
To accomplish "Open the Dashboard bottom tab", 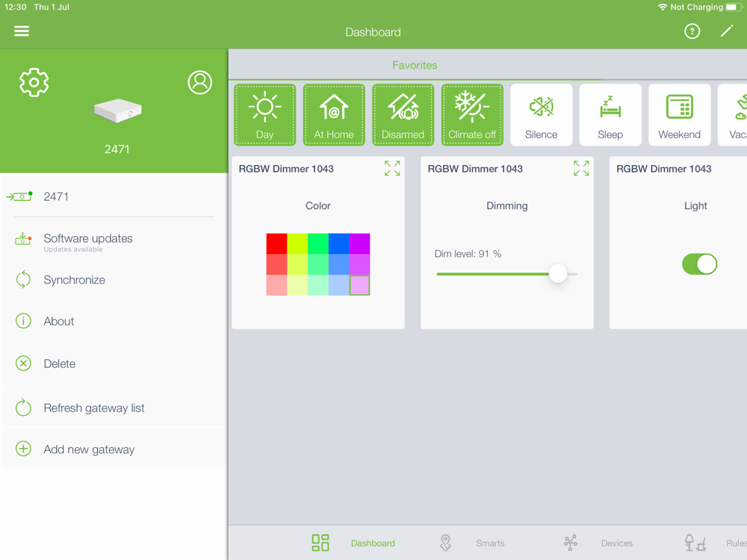I will click(353, 543).
